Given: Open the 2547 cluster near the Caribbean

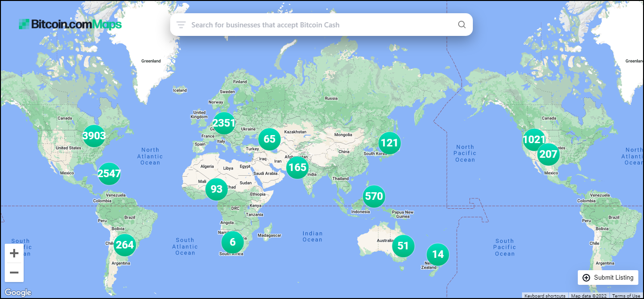Looking at the screenshot, I should click(109, 173).
